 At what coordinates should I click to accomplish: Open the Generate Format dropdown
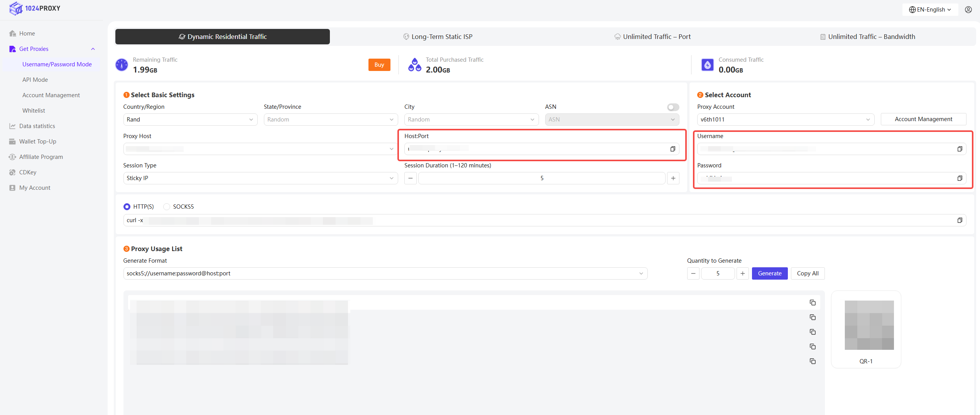click(x=385, y=273)
